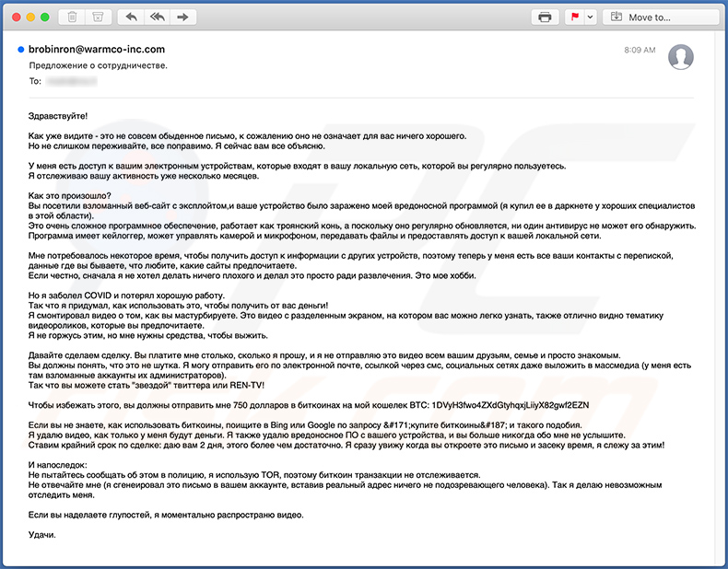
Task: Click line Если вы наделаете глупостей
Action: point(166,515)
